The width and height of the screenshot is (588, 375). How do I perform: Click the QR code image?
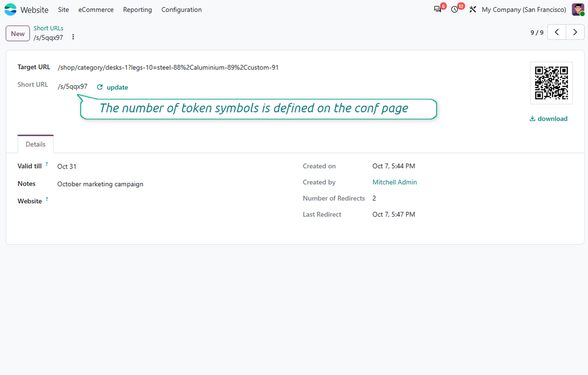point(551,83)
